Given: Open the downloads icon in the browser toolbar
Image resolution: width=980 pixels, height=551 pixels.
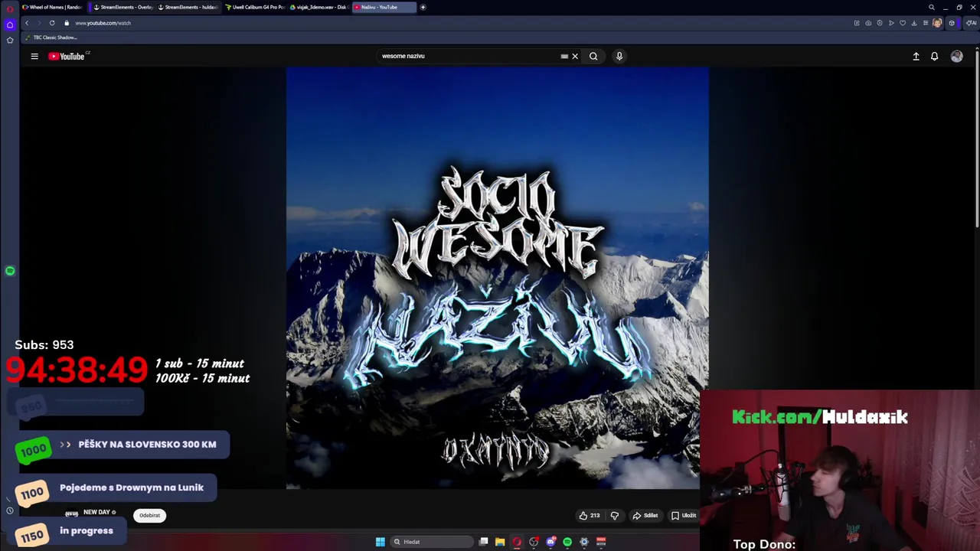Looking at the screenshot, I should pos(914,23).
